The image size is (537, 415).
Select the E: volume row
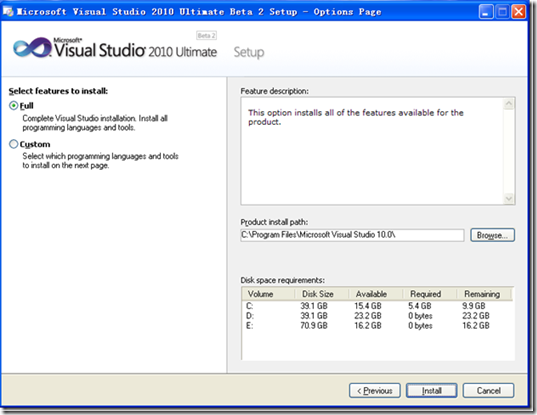tap(377, 325)
